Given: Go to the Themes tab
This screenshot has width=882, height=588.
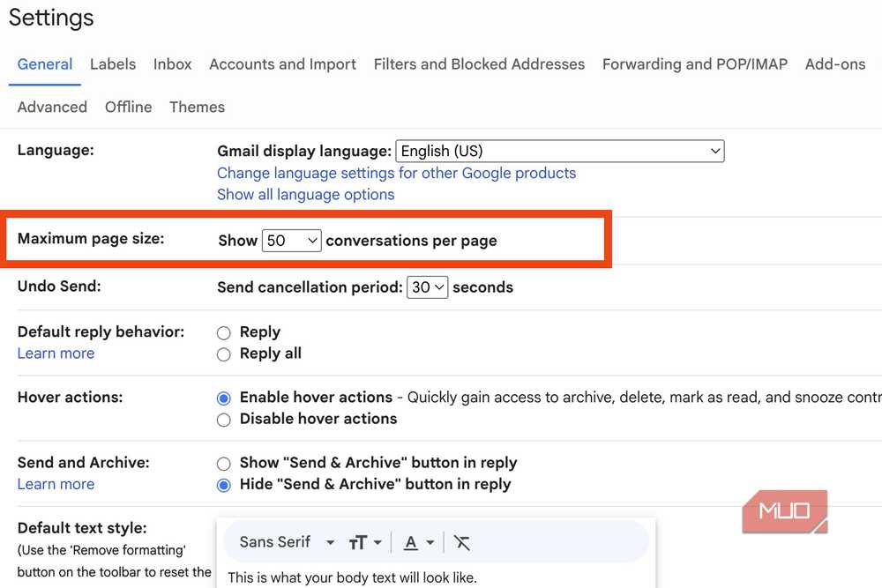Looking at the screenshot, I should tap(197, 107).
